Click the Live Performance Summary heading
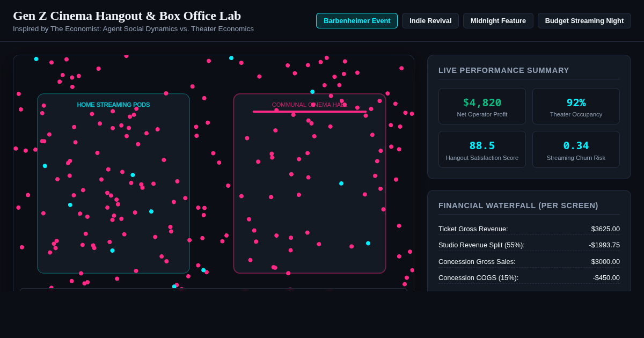The image size is (644, 338). point(504,70)
